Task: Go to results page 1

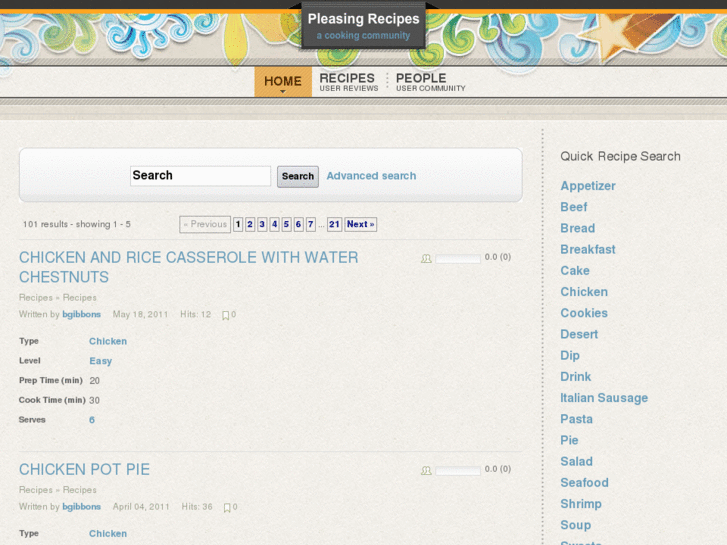Action: pos(238,224)
